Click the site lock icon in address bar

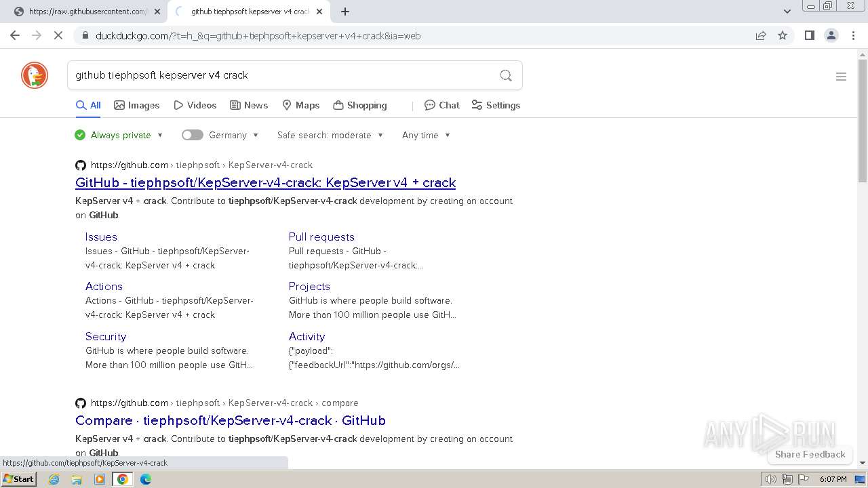[x=85, y=36]
